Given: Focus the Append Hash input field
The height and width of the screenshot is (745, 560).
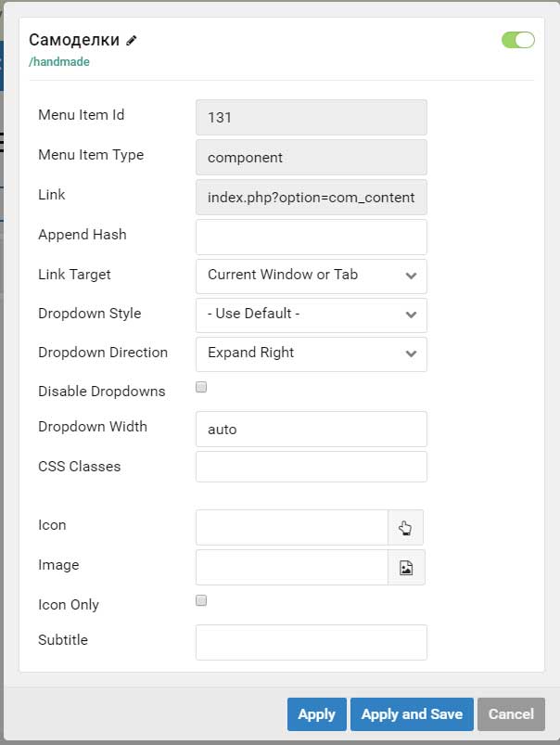Looking at the screenshot, I should pos(312,238).
